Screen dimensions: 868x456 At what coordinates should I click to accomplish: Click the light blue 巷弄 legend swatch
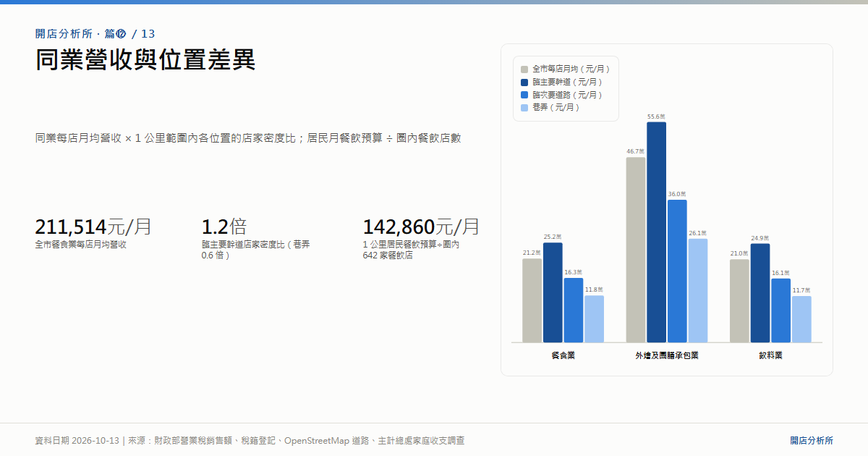coord(525,108)
